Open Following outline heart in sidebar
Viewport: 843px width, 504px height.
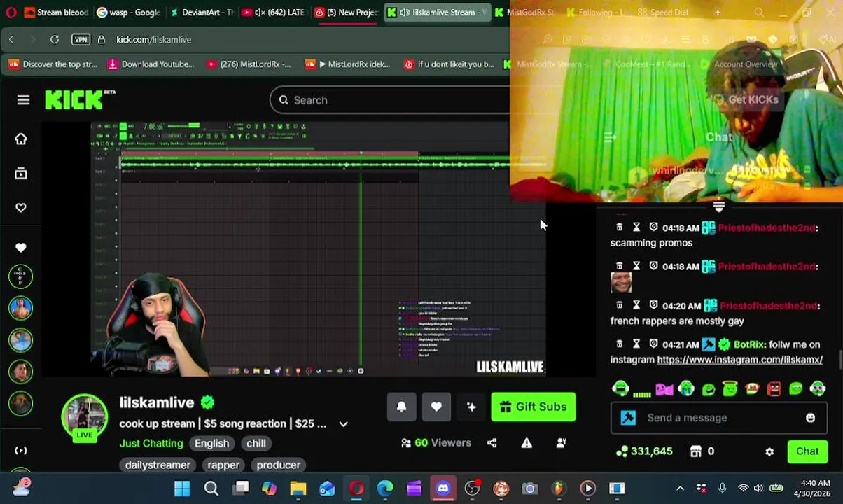click(20, 207)
